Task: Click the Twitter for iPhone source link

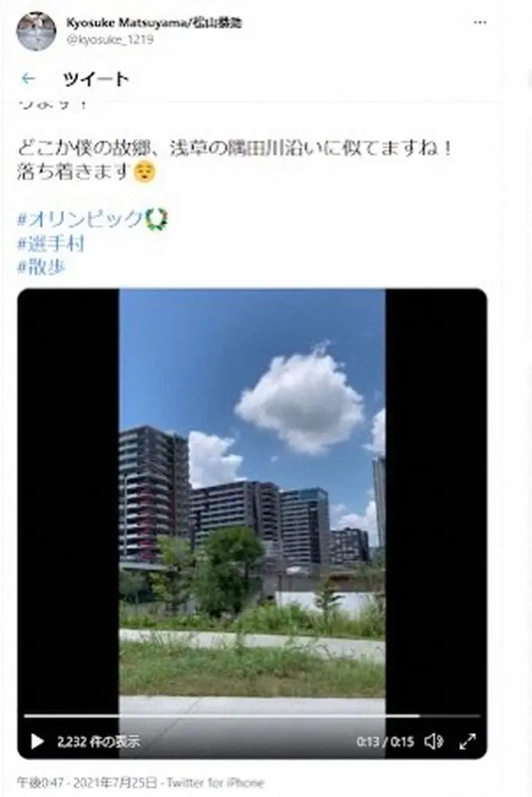Action: click(x=215, y=783)
